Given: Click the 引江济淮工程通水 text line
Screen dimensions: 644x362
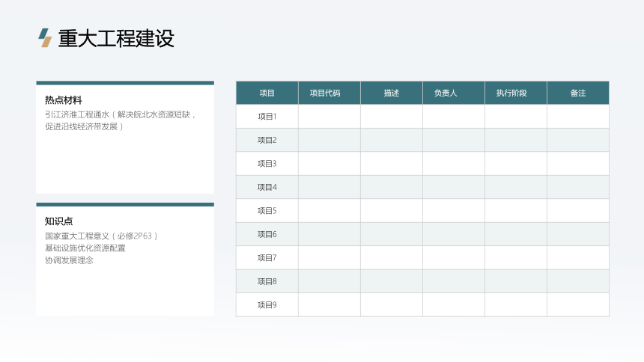Looking at the screenshot, I should tap(120, 114).
